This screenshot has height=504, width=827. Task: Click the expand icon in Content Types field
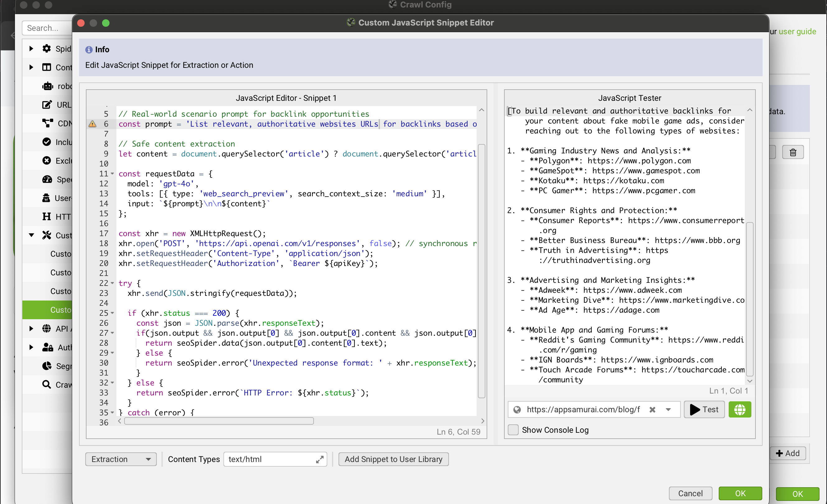[x=320, y=459]
